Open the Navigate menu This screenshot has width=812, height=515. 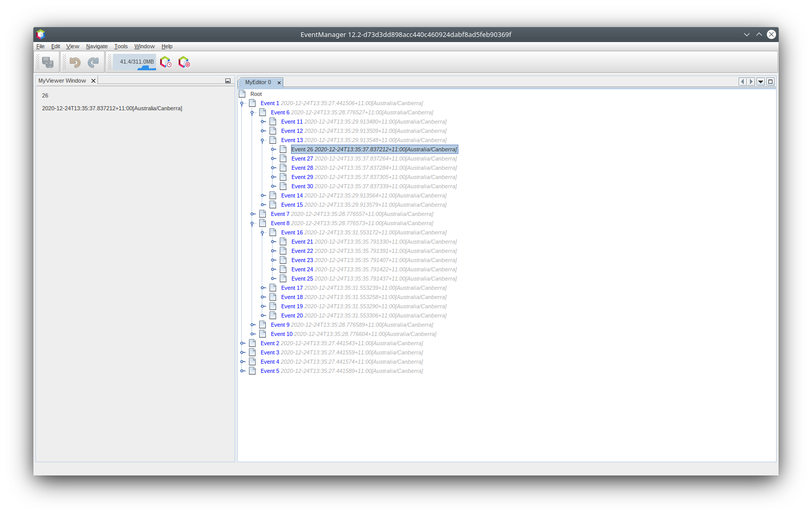tap(96, 46)
